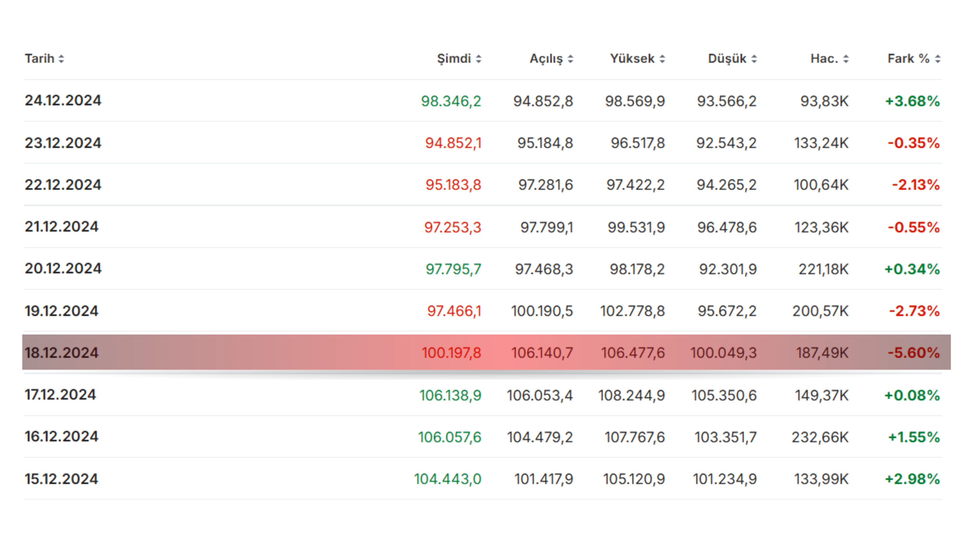Sort by the Şimdi column label
The width and height of the screenshot is (980, 551).
coord(454,59)
